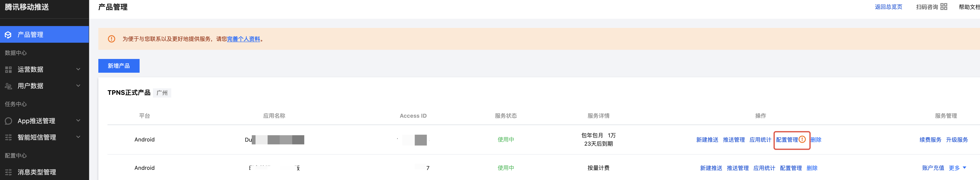Click 续费服务 for the first Android app
Screen dimensions: 980x180
pos(930,140)
